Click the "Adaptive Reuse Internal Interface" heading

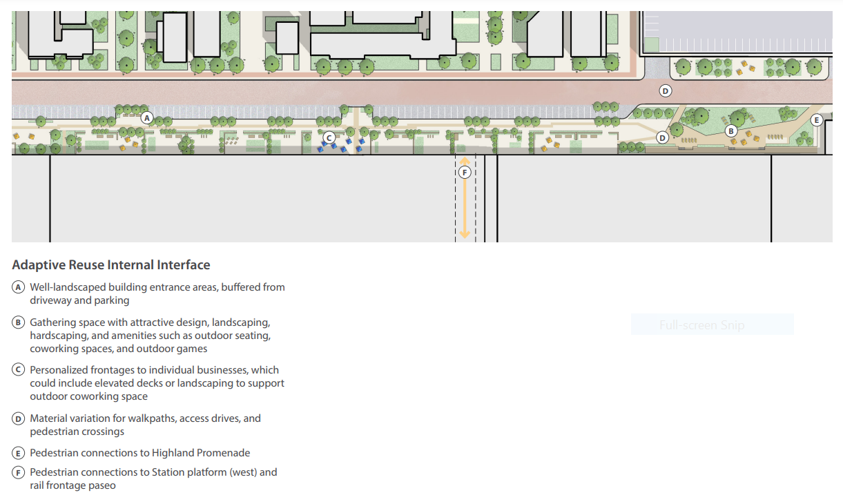[111, 265]
